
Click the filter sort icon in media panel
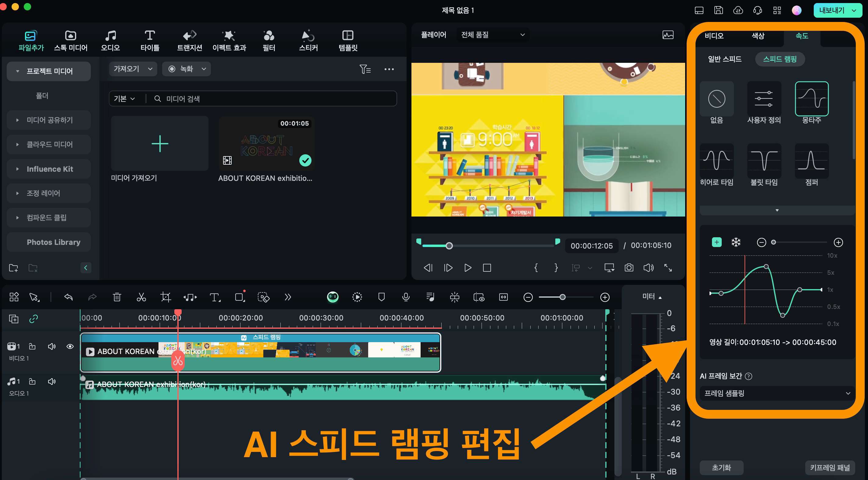(x=365, y=69)
